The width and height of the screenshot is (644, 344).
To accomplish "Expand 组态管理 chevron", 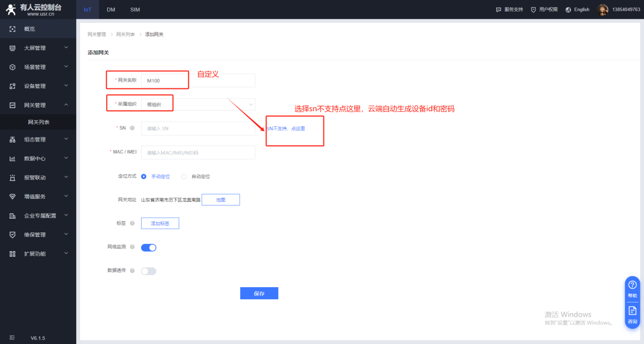I will click(x=66, y=139).
